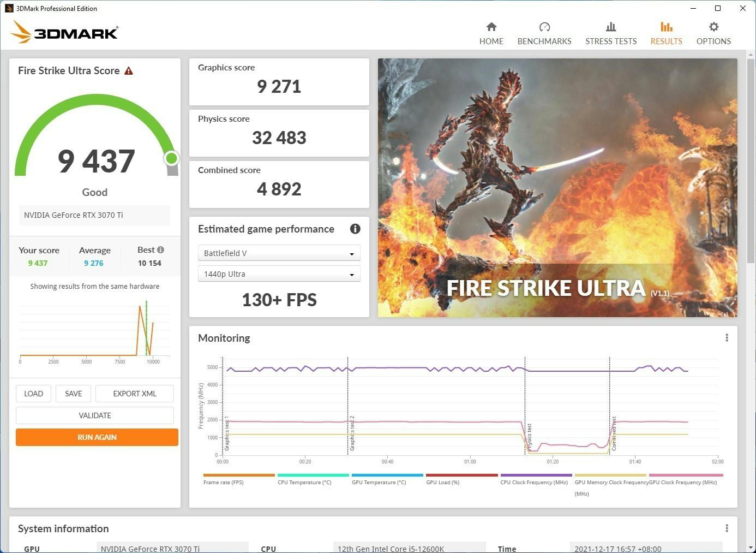Viewport: 756px width, 553px height.
Task: Open the Monitoring panel three-dot menu
Action: [727, 338]
